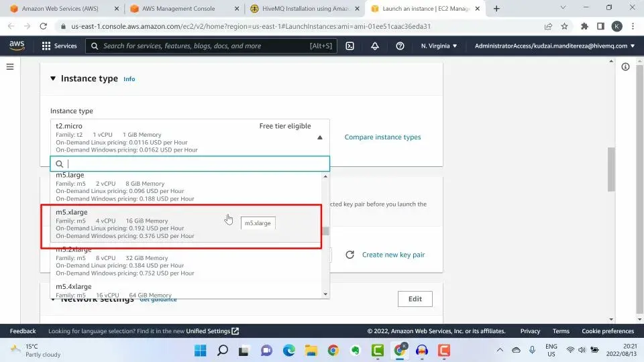Image resolution: width=644 pixels, height=362 pixels.
Task: Open Instance type Info link
Action: (129, 79)
